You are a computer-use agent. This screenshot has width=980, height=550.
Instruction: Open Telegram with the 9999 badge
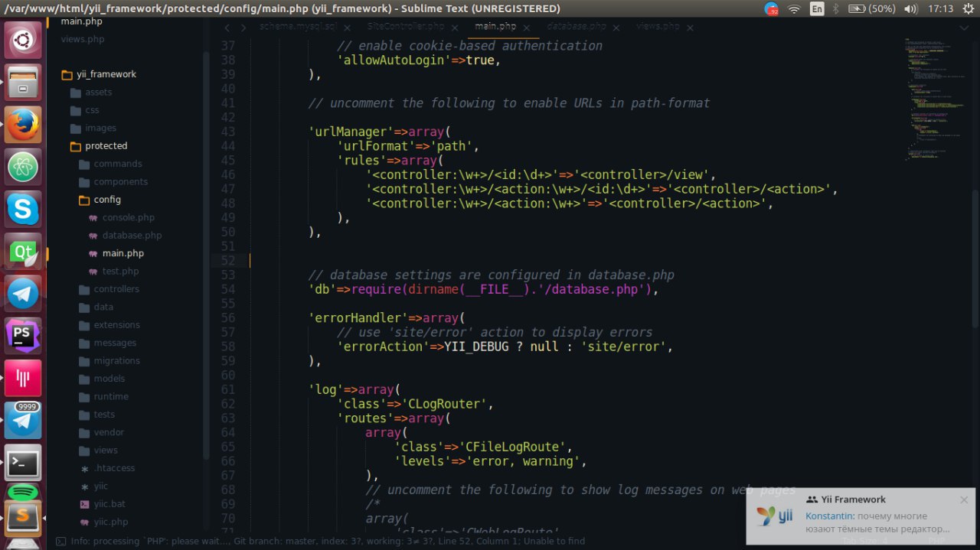(23, 420)
